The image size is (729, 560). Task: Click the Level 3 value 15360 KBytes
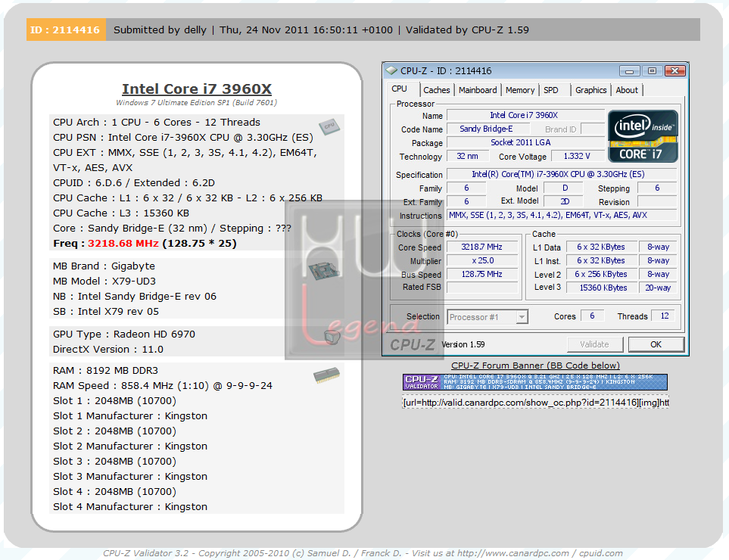click(600, 288)
